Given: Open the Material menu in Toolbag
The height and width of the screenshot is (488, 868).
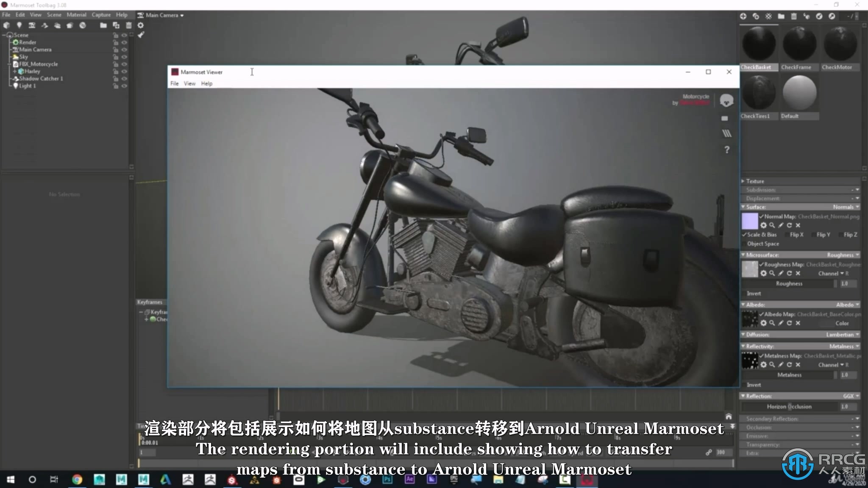Looking at the screenshot, I should point(76,15).
